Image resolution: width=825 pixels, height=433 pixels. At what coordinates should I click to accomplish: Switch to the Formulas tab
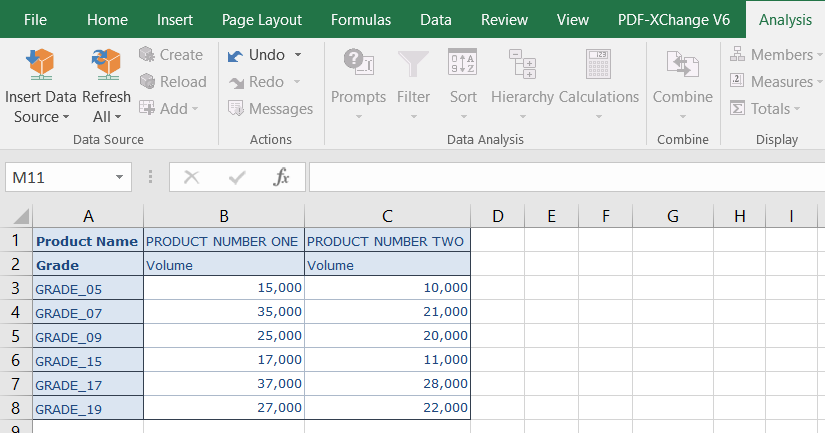(361, 19)
